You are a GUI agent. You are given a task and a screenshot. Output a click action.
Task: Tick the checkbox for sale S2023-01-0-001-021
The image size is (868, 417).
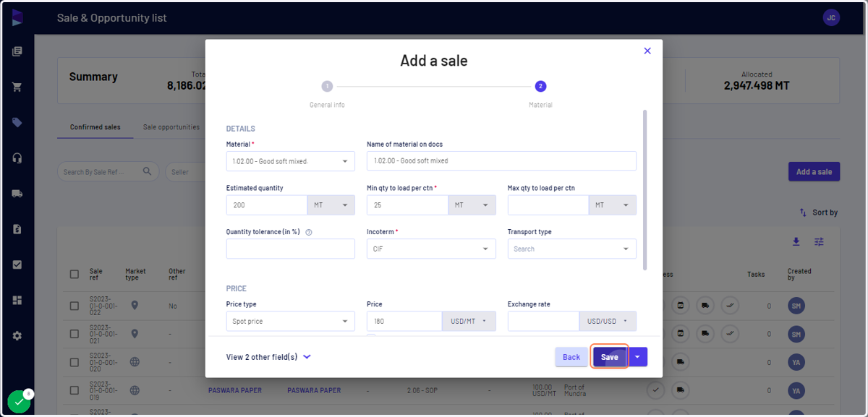(75, 334)
